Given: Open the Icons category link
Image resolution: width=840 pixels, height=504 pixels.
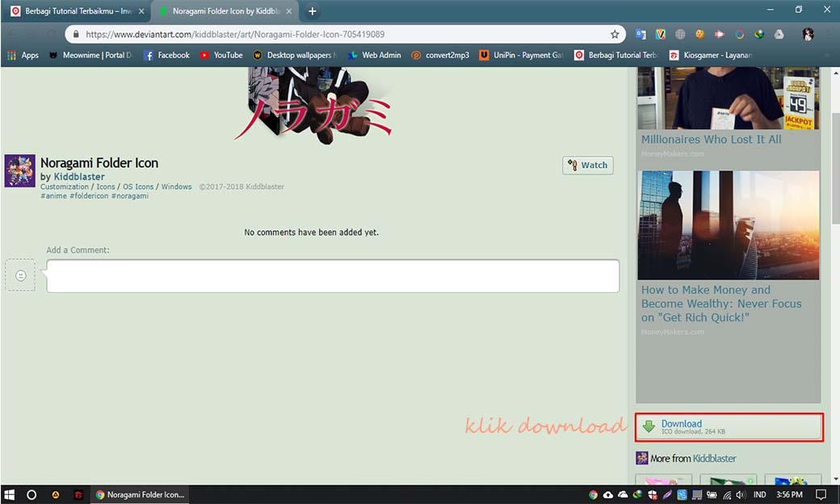Looking at the screenshot, I should click(x=106, y=187).
